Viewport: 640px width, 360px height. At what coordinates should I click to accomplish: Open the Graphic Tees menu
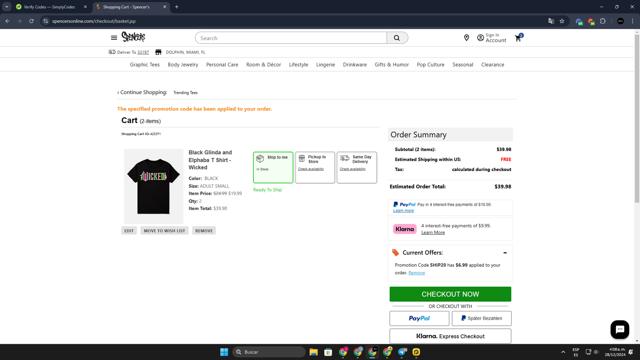coord(144,64)
